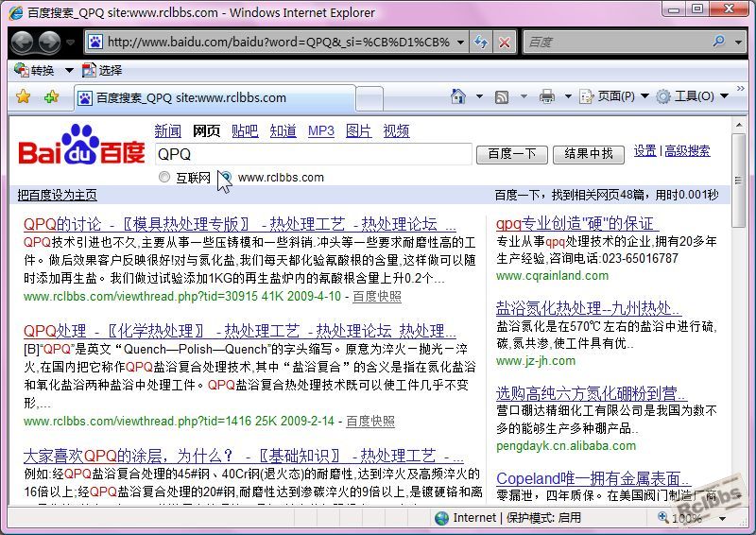Open the 高级搜索 advanced search link
The width and height of the screenshot is (756, 535).
click(x=688, y=151)
